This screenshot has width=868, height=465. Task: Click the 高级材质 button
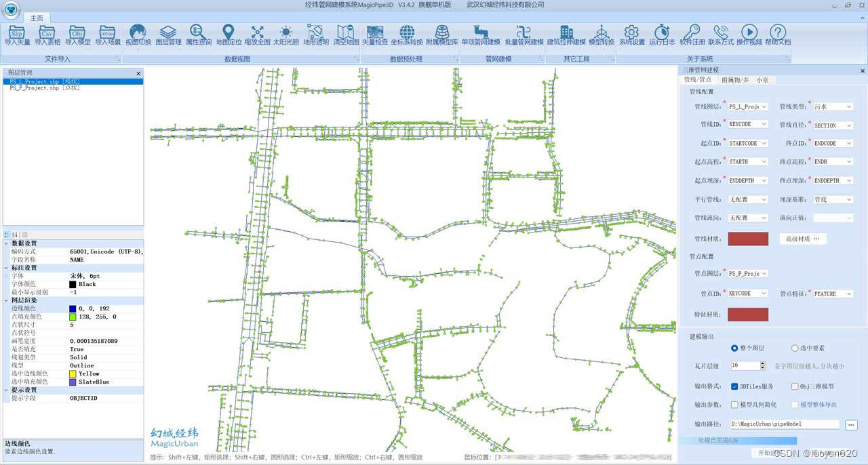[x=802, y=239]
